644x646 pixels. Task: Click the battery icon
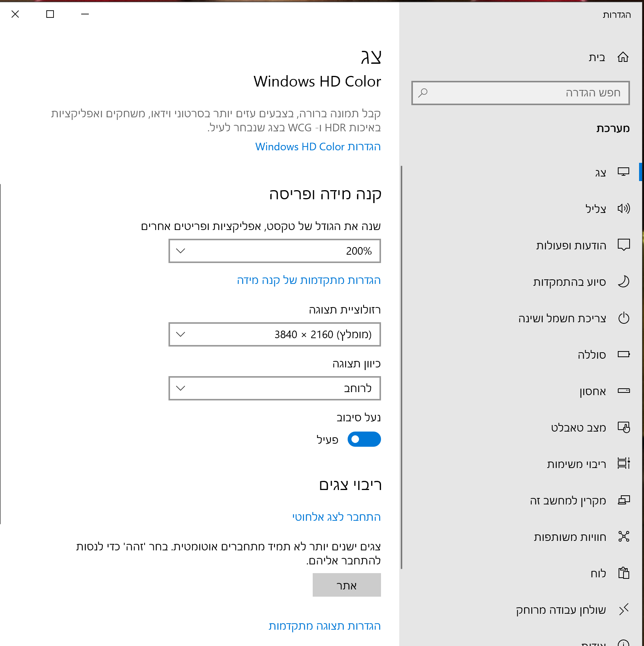pos(624,354)
